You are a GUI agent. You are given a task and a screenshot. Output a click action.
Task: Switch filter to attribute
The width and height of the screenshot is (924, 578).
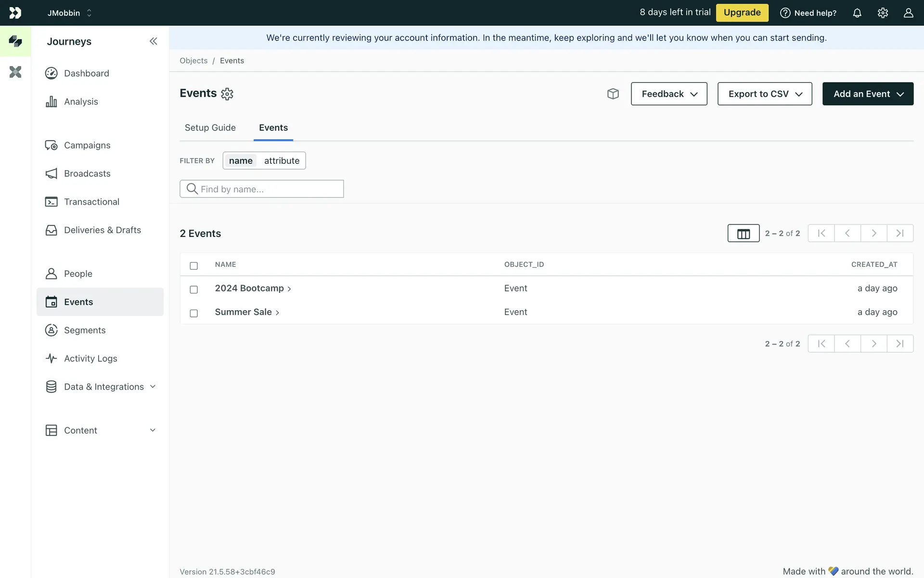click(x=282, y=161)
